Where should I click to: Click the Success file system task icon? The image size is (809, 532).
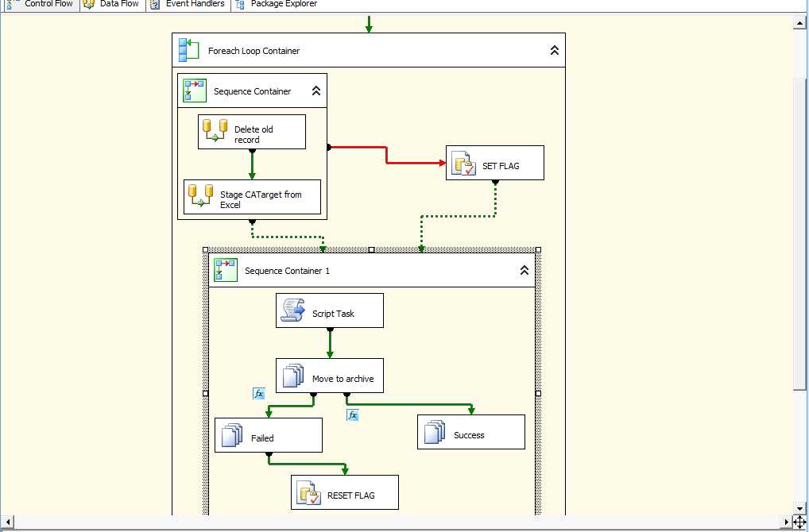point(435,432)
